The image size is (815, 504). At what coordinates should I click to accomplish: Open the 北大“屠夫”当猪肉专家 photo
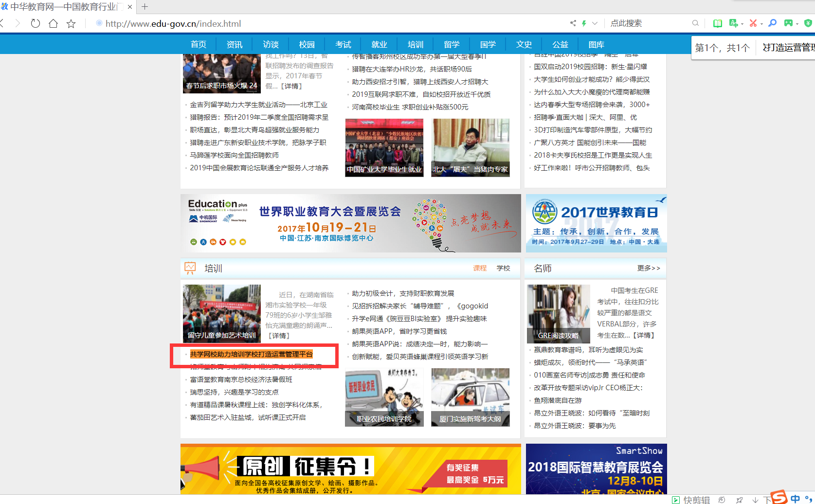(471, 147)
